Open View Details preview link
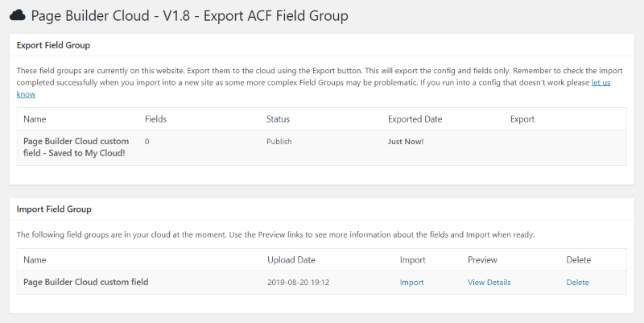644x323 pixels. (x=489, y=282)
